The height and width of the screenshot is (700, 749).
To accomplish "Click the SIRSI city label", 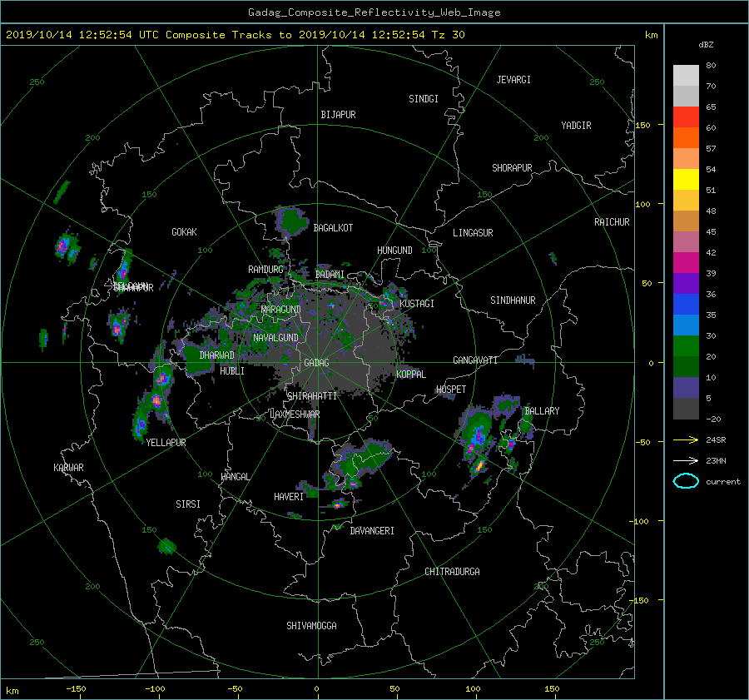I will (x=188, y=504).
